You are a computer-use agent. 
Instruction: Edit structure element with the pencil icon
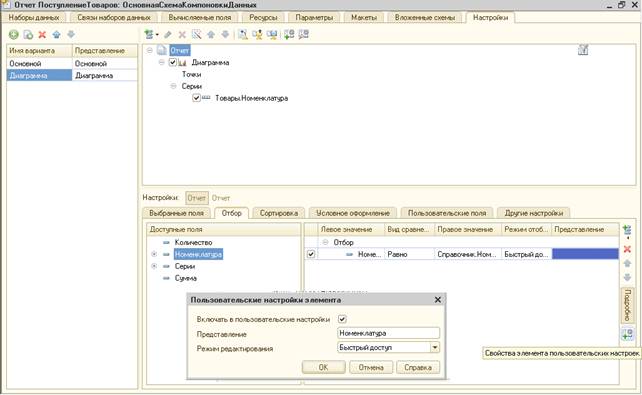(x=168, y=35)
